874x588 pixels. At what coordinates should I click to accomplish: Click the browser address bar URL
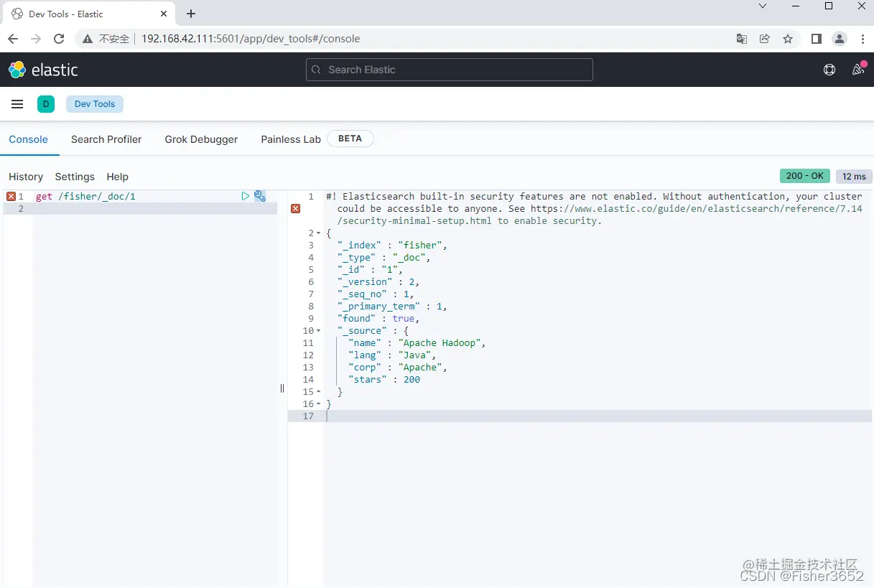[x=251, y=39]
